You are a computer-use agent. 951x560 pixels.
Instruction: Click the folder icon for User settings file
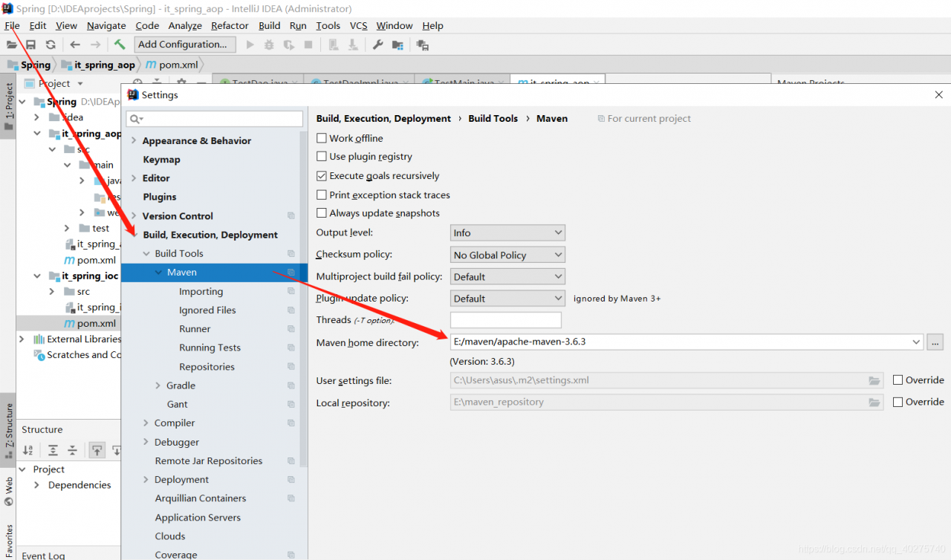[874, 380]
